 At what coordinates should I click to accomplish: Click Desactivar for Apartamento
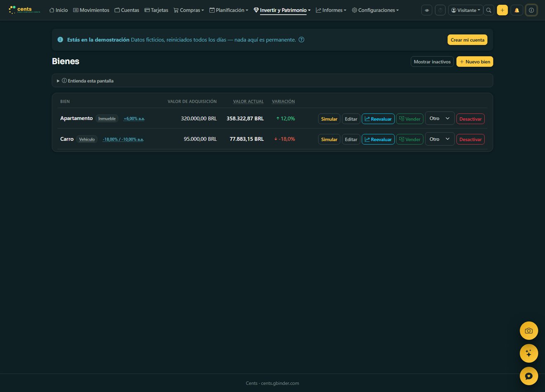(470, 119)
